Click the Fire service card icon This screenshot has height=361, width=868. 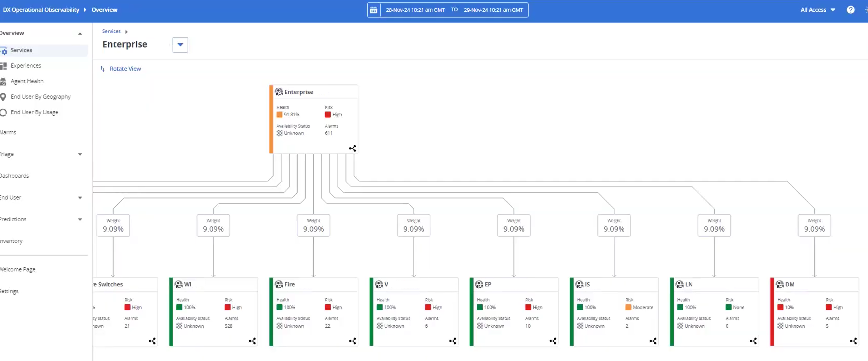[x=279, y=284]
